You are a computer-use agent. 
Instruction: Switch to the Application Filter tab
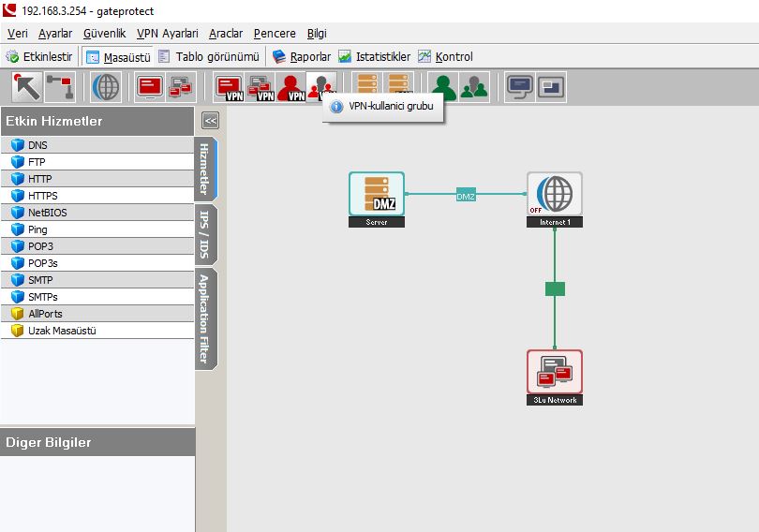point(204,318)
